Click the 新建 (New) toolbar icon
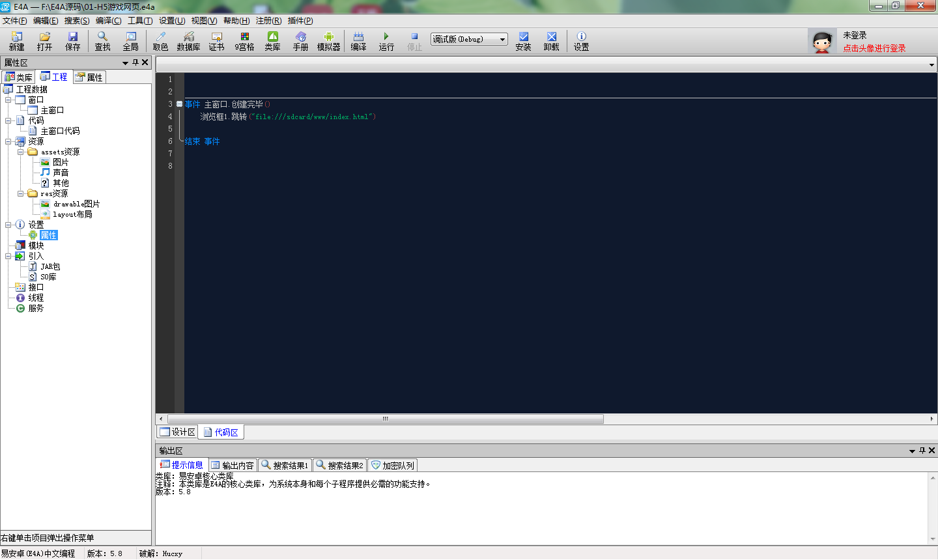 [16, 41]
